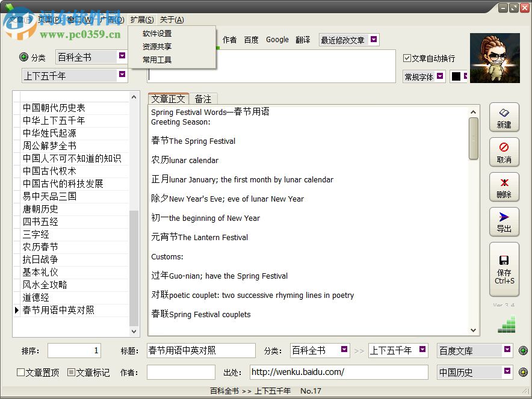Viewport: 532px width, 399px height.
Task: Click the Google search link
Action: point(277,40)
